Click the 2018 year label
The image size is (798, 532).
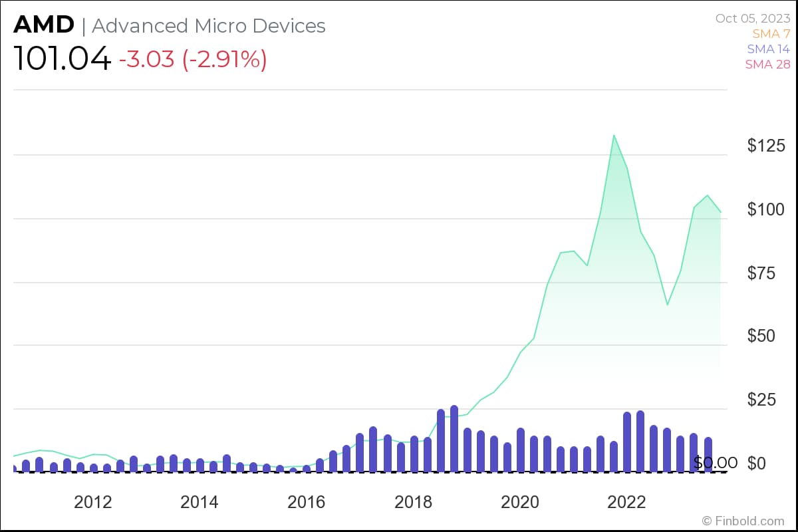[x=414, y=502]
